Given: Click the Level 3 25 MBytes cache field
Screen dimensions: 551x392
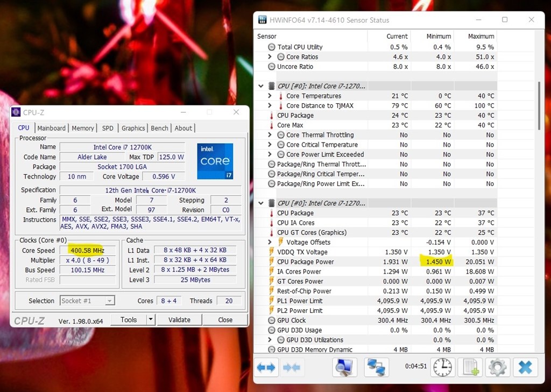Looking at the screenshot, I should tap(195, 280).
